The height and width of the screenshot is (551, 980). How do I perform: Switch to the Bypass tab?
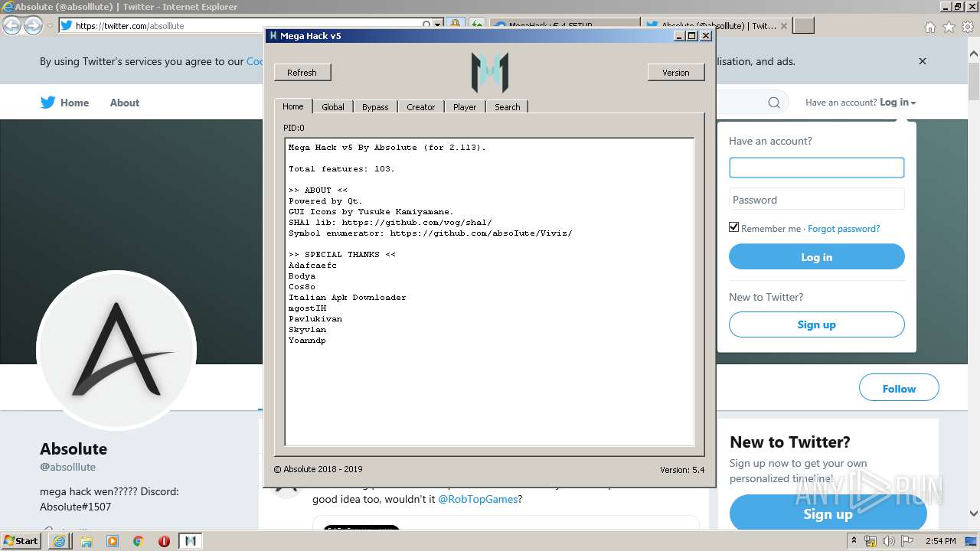[x=375, y=107]
